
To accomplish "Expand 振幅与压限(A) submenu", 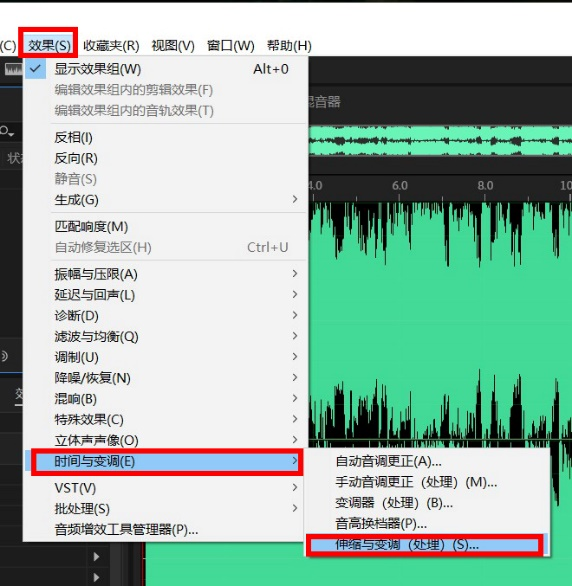I will [x=165, y=274].
